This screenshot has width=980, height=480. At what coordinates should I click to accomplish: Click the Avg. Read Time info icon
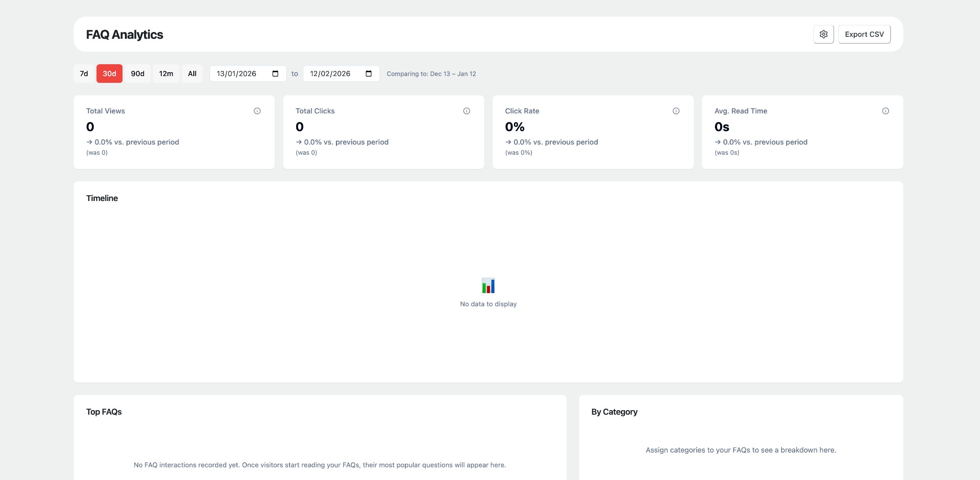point(886,111)
